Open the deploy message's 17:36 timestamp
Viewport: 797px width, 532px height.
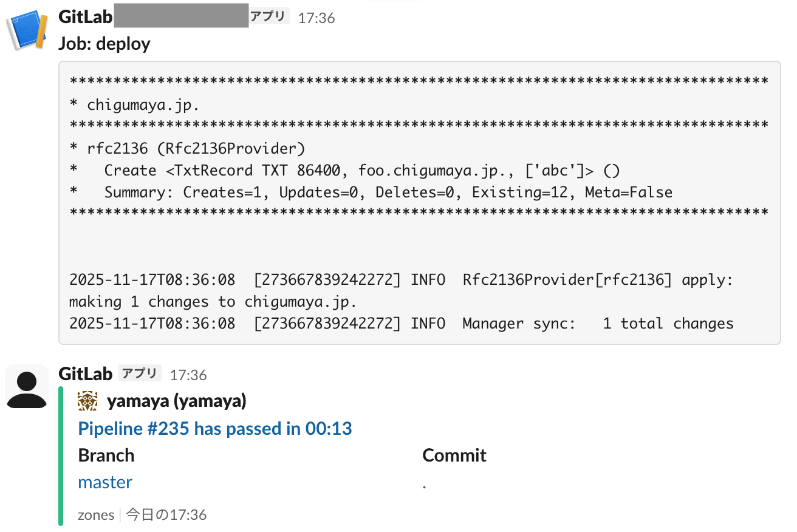pyautogui.click(x=316, y=18)
